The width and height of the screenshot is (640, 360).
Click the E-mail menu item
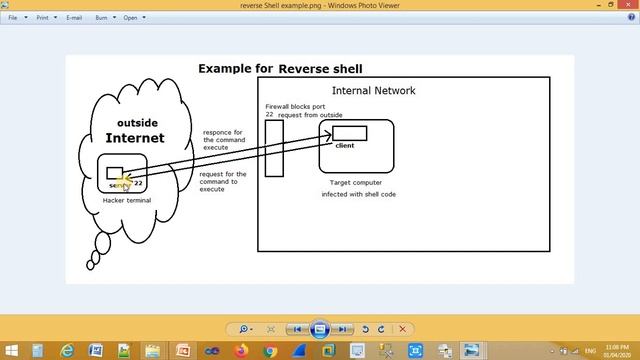point(74,18)
